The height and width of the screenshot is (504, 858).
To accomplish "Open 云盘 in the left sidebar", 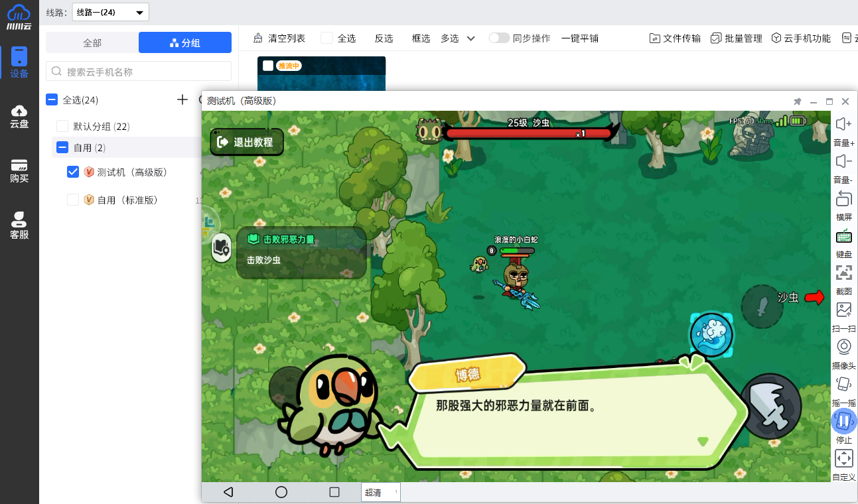I will click(19, 116).
